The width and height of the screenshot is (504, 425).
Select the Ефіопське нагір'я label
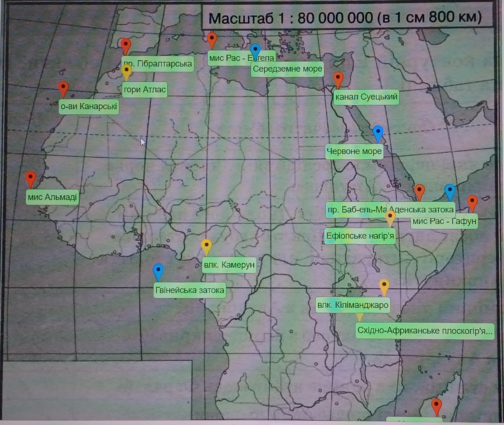point(360,236)
